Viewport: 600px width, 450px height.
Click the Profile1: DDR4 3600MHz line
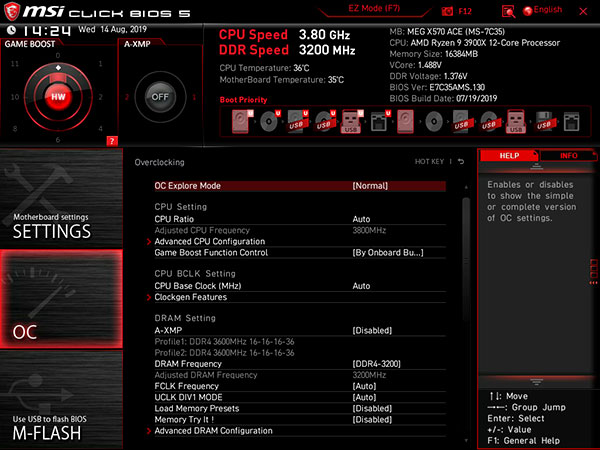[x=224, y=342]
